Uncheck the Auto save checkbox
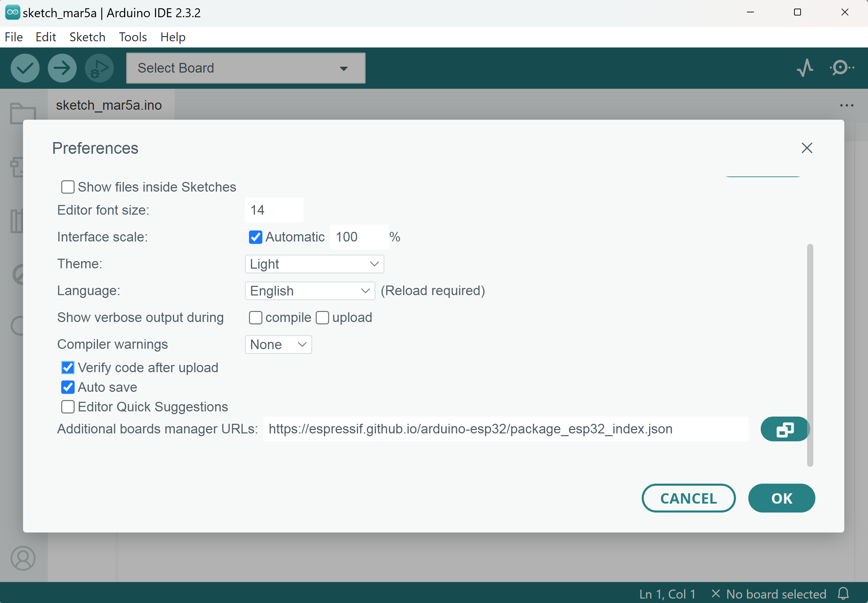The height and width of the screenshot is (603, 868). pyautogui.click(x=68, y=387)
